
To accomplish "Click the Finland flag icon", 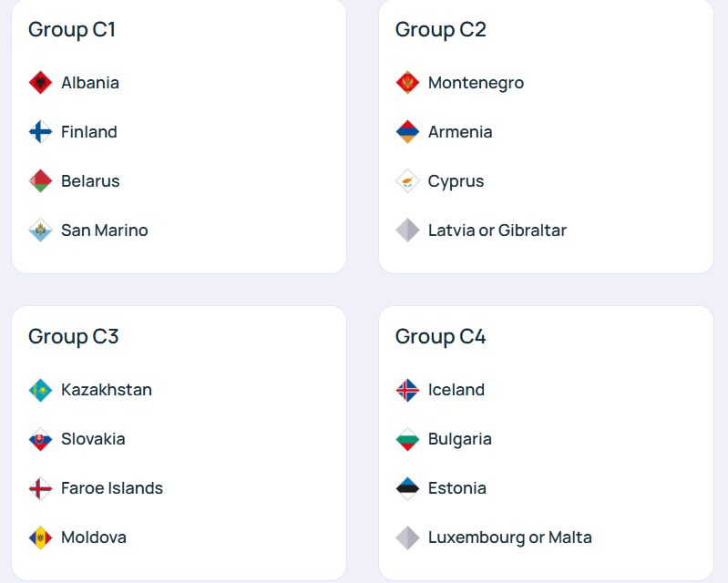I will [x=40, y=132].
